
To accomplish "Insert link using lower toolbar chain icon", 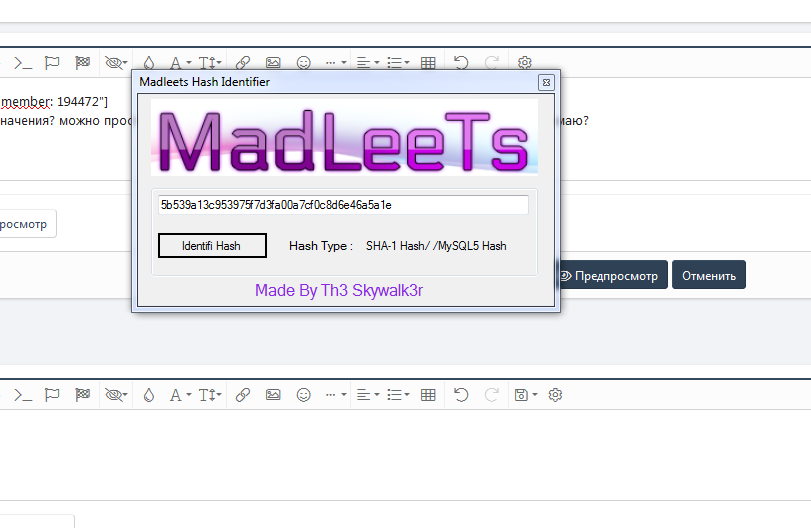I will [243, 395].
